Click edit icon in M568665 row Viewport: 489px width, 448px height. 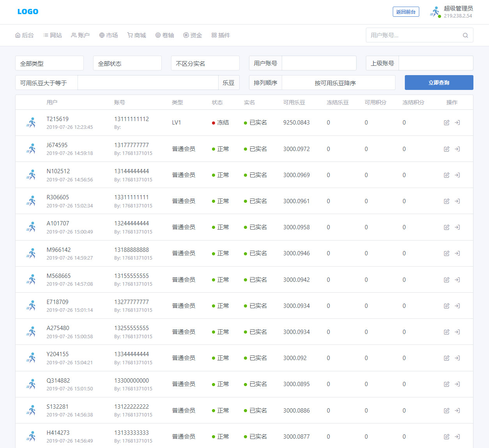tap(447, 280)
